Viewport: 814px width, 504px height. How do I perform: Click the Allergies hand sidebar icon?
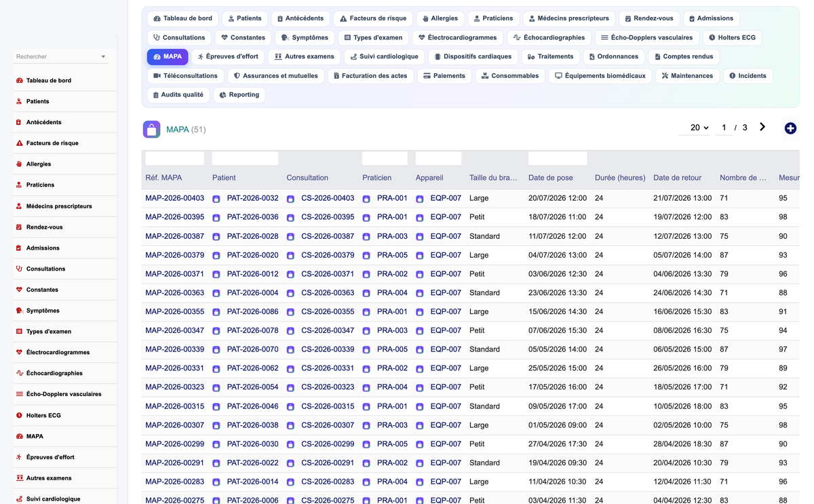[x=19, y=164]
